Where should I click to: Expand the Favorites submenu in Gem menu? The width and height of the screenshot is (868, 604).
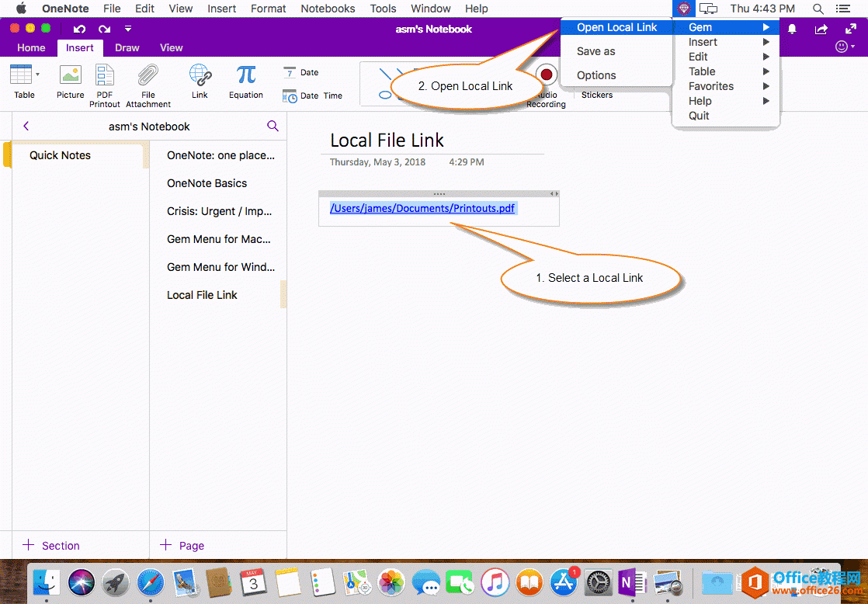click(710, 86)
